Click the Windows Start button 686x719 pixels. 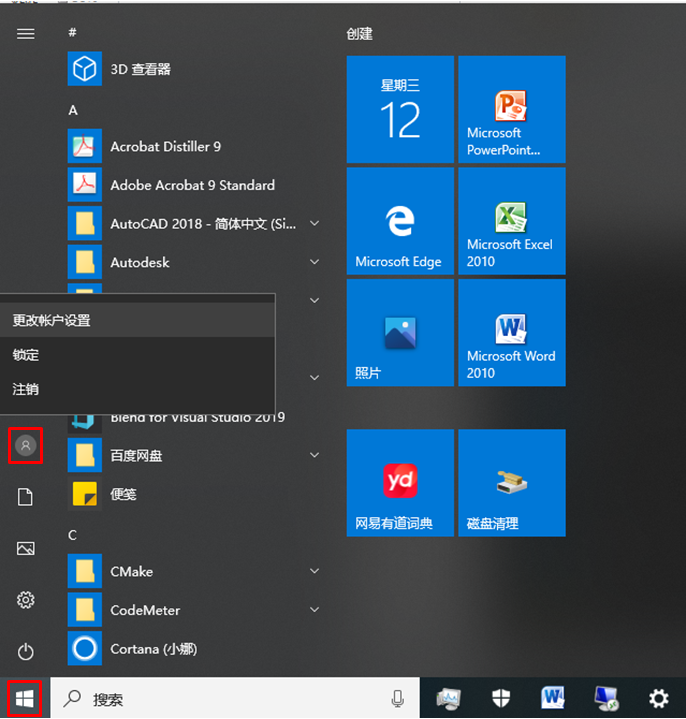[x=25, y=699]
